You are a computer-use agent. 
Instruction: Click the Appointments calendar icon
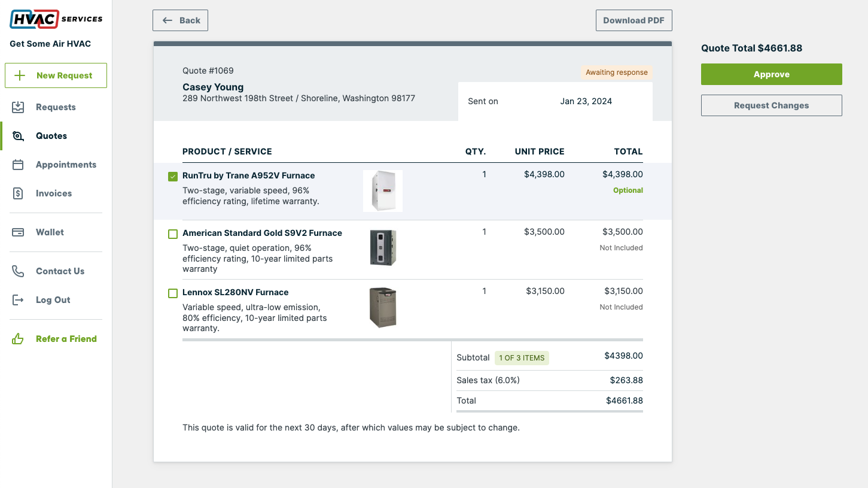point(18,165)
